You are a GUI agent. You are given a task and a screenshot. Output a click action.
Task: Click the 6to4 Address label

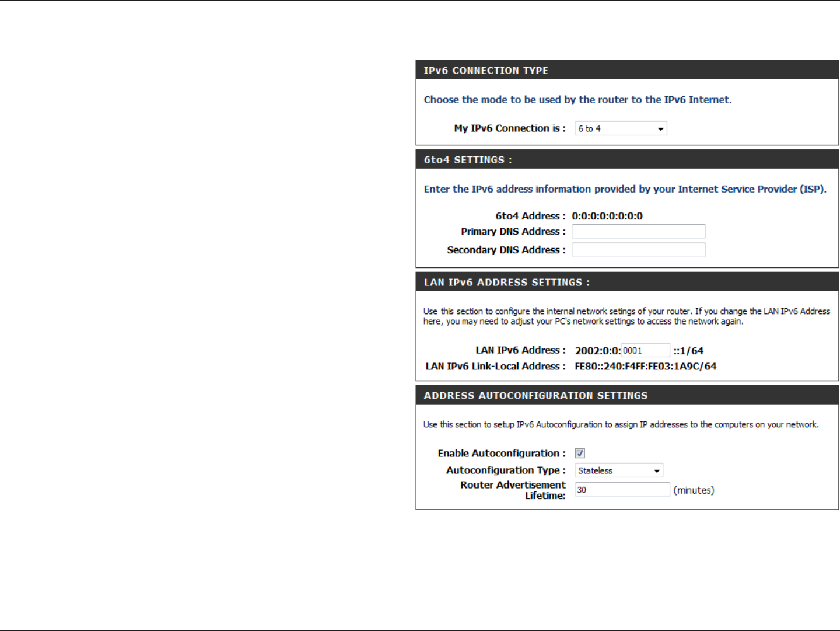[531, 216]
